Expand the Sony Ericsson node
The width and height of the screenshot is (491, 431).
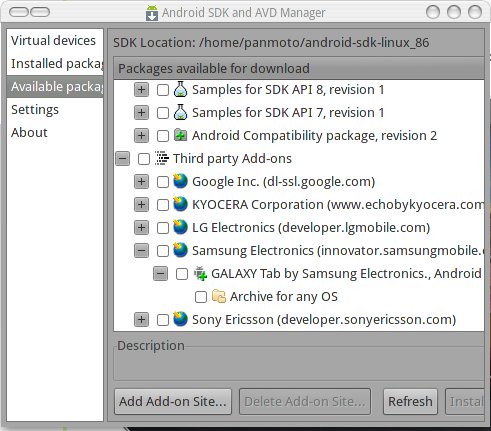[141, 320]
